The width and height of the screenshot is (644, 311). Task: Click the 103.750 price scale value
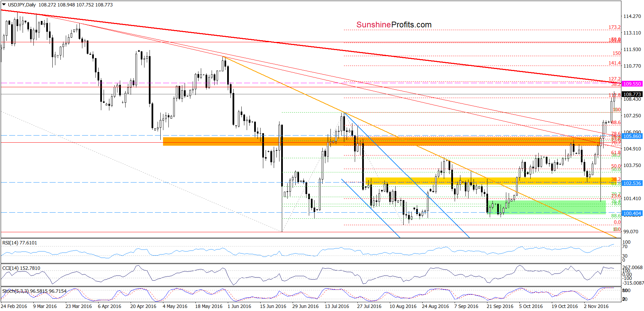(x=632, y=165)
